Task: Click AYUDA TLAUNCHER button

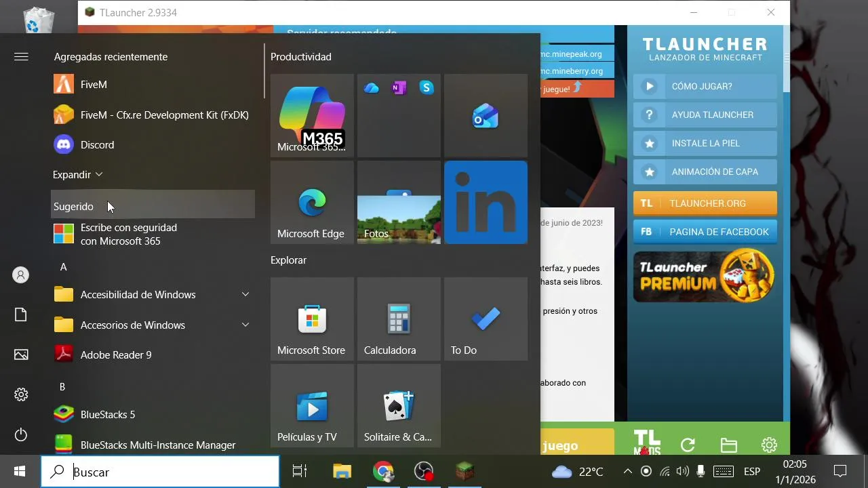Action: pos(705,115)
